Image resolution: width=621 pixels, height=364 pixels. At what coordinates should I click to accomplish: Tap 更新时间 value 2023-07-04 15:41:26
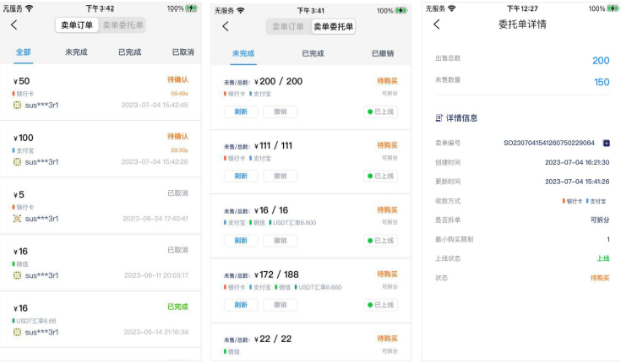pos(577,182)
